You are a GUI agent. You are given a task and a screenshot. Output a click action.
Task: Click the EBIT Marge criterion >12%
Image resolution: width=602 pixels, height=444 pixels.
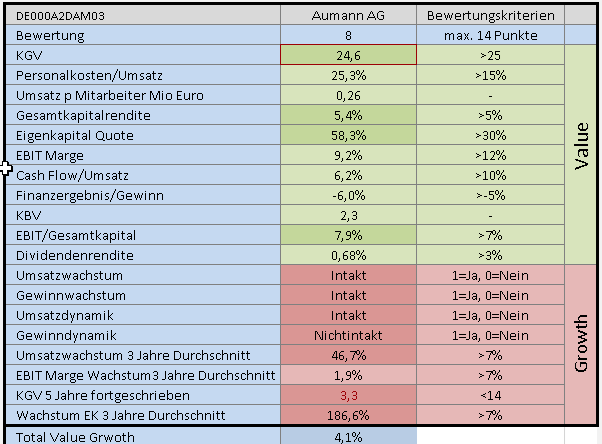click(x=490, y=155)
